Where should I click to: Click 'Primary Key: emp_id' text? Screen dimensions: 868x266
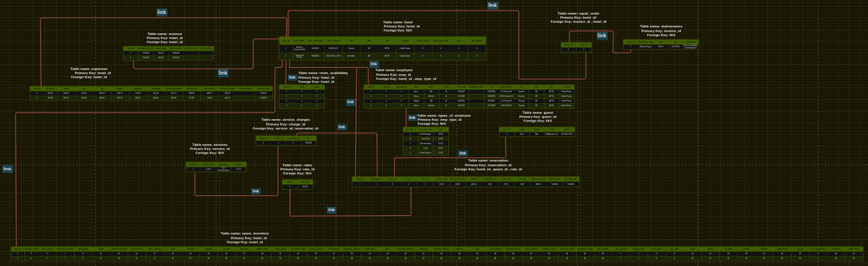pyautogui.click(x=393, y=75)
